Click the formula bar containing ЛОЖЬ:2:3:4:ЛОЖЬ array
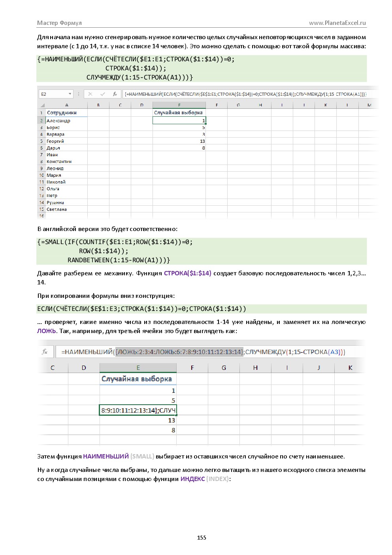 click(209, 352)
